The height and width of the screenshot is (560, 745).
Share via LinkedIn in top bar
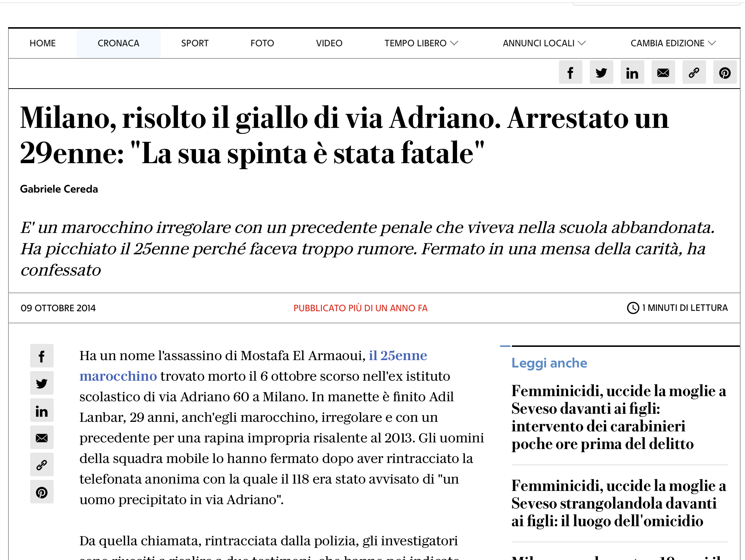[x=632, y=72]
